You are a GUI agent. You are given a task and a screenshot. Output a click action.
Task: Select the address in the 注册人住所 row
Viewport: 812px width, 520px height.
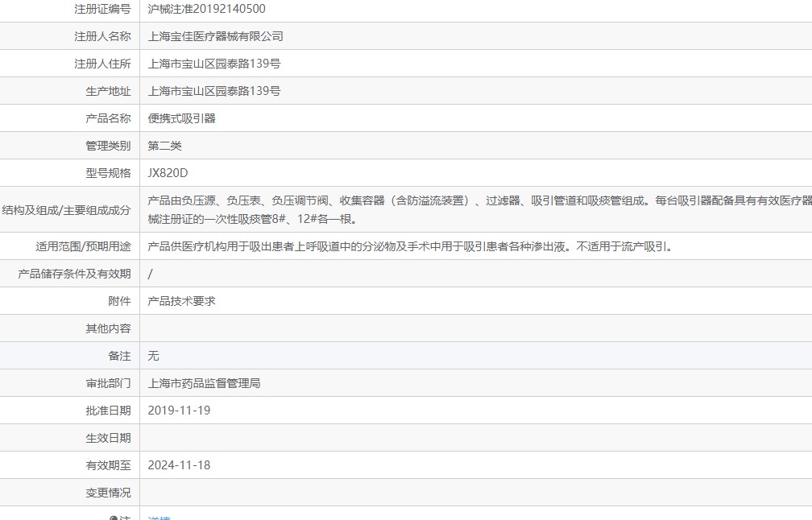(214, 64)
